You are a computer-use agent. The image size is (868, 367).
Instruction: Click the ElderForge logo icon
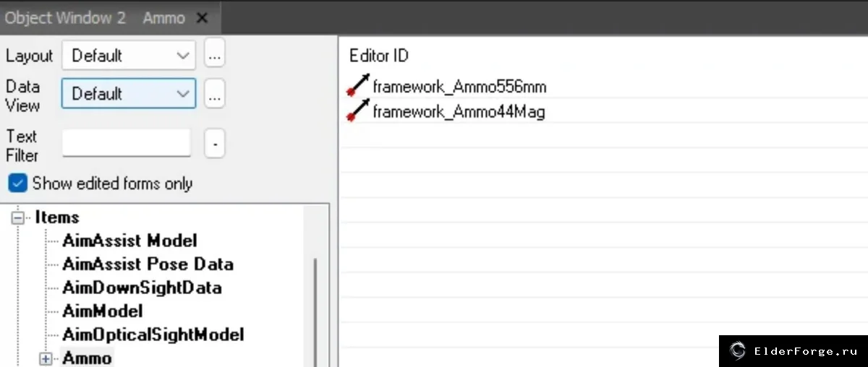click(738, 351)
